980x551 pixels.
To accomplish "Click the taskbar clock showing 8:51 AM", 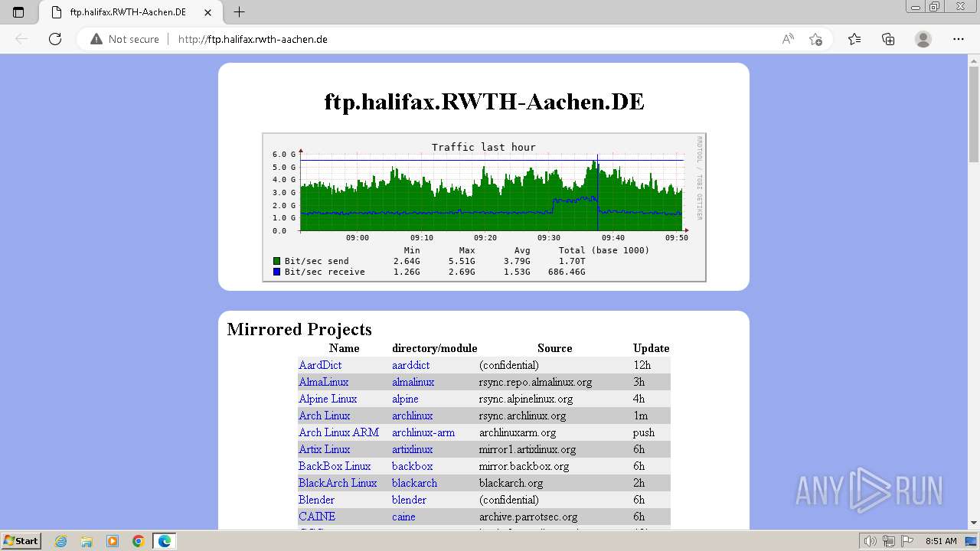I will coord(941,541).
